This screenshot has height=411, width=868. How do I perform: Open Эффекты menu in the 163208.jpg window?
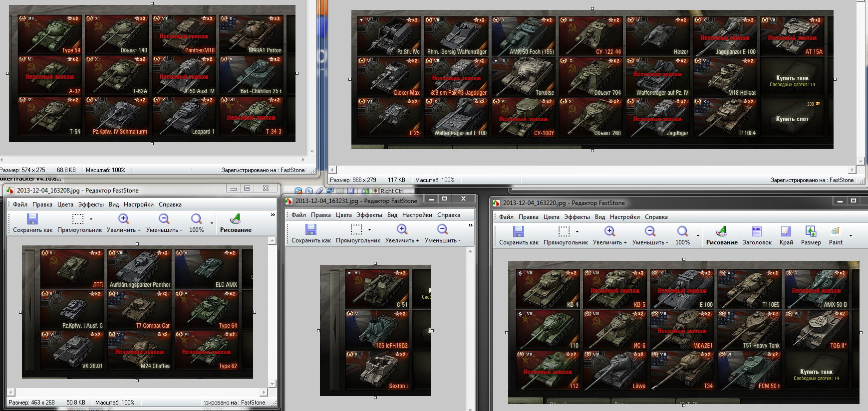(x=91, y=205)
